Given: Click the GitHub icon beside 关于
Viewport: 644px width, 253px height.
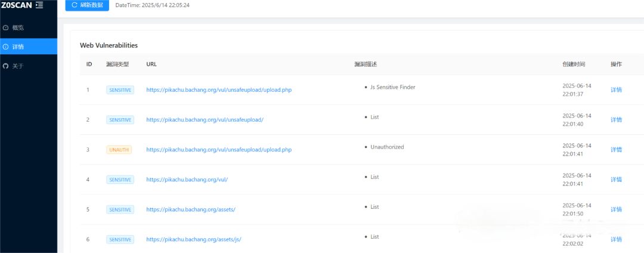Looking at the screenshot, I should click(x=6, y=66).
